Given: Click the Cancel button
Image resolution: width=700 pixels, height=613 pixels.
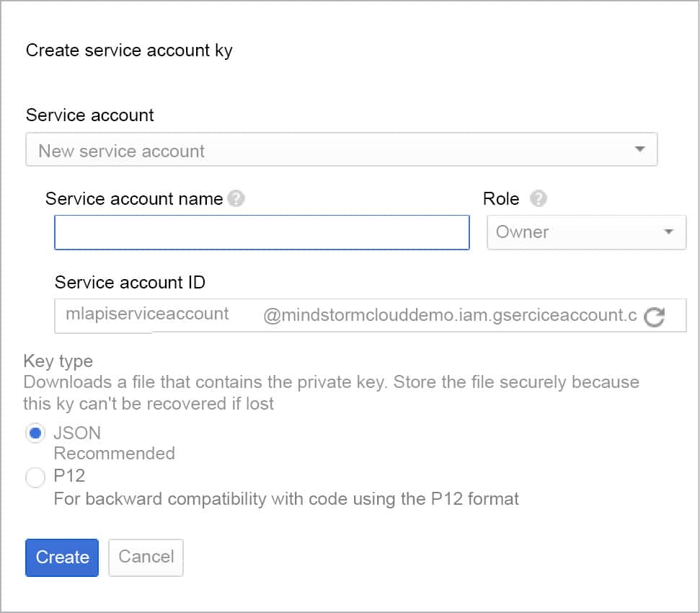Looking at the screenshot, I should tap(146, 557).
